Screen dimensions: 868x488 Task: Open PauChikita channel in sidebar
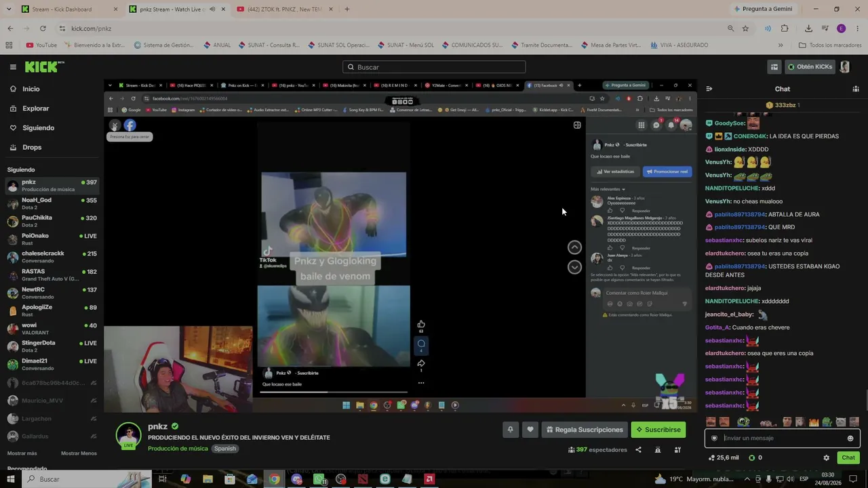[x=52, y=221]
